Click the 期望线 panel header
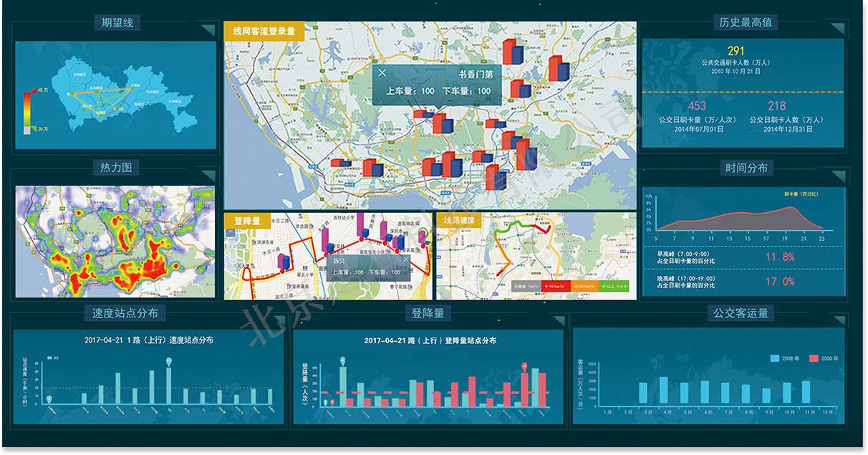Viewport: 868px width, 455px height. (x=117, y=23)
